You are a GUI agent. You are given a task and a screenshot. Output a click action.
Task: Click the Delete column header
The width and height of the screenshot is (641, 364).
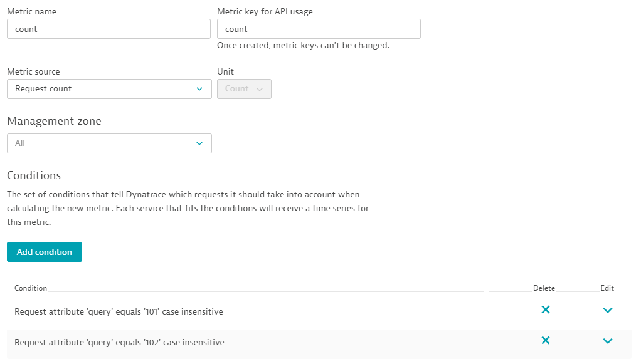point(544,288)
